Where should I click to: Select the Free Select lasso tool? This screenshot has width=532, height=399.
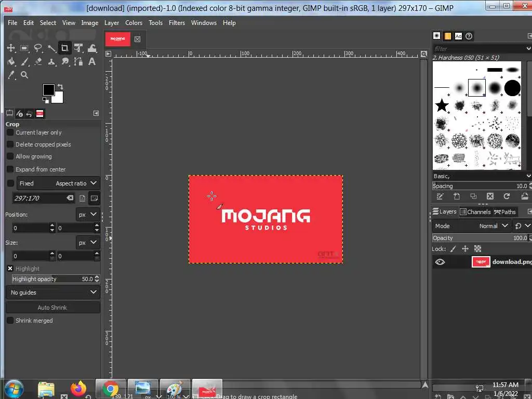(x=37, y=48)
